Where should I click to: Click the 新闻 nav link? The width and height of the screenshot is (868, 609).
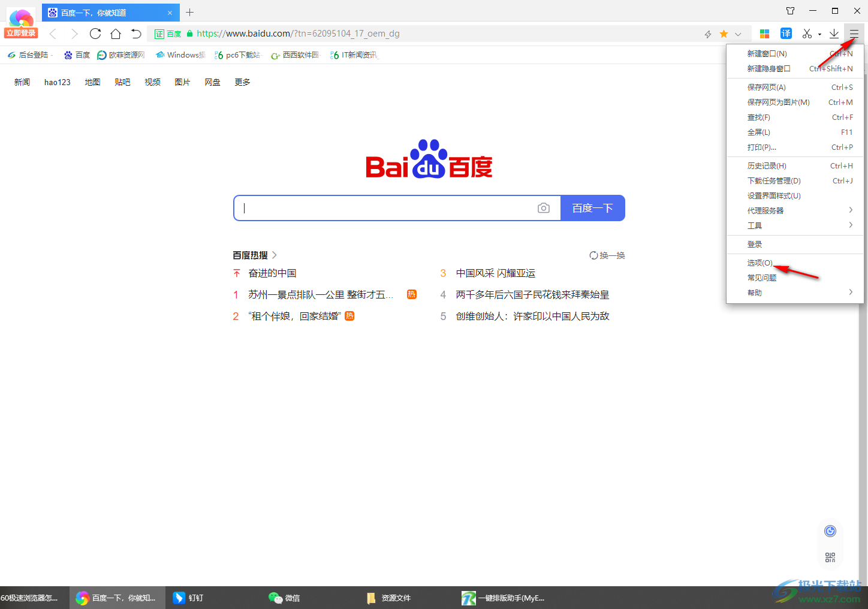coord(22,82)
